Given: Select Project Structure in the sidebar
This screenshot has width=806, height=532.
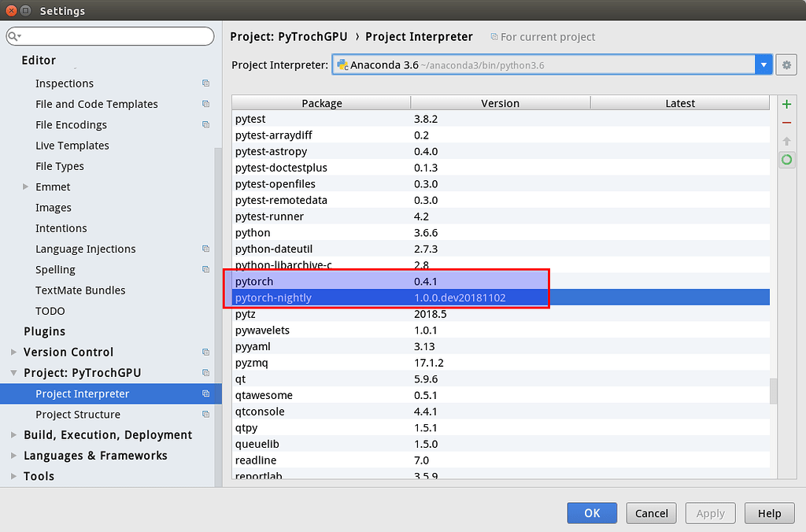Looking at the screenshot, I should click(x=77, y=414).
